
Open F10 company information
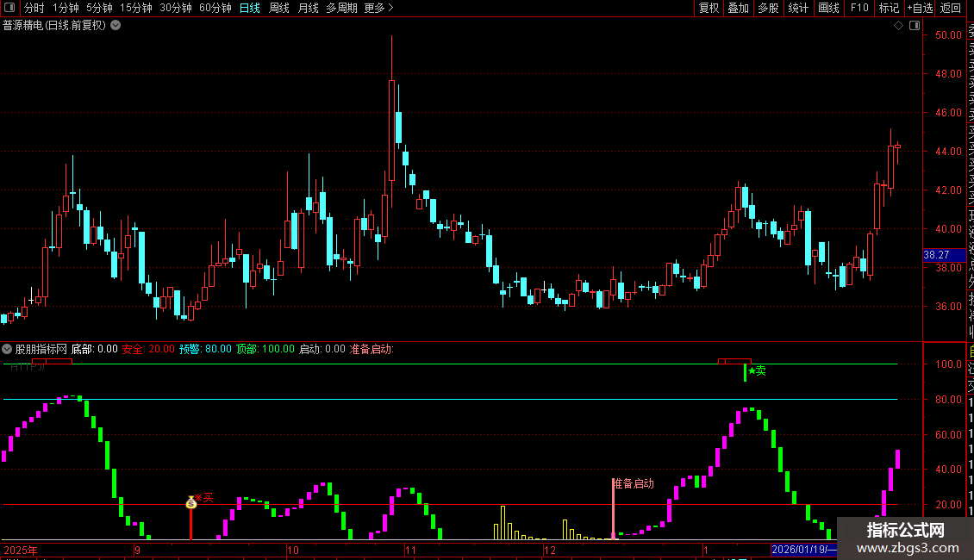pos(859,8)
